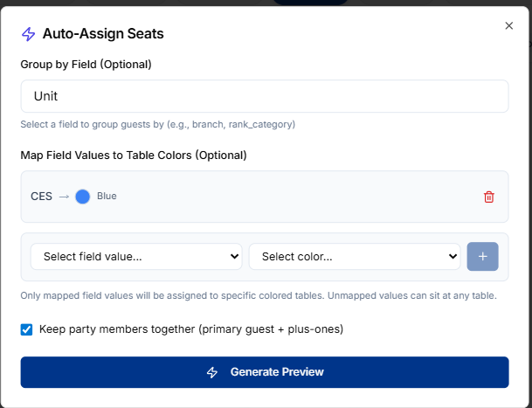Click the blue color circle for CES
This screenshot has height=408, width=532.
(82, 197)
